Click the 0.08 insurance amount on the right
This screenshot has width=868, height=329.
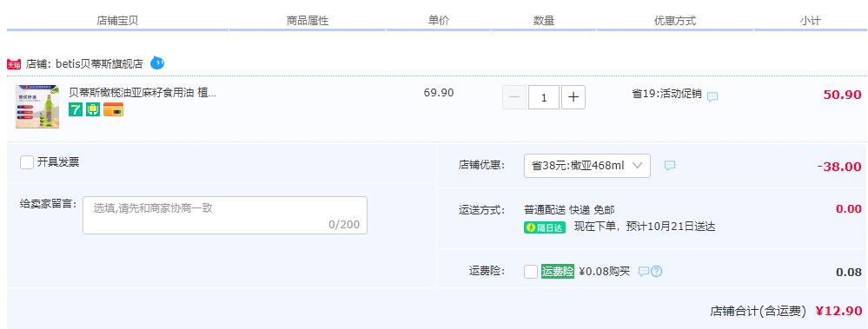tap(849, 272)
